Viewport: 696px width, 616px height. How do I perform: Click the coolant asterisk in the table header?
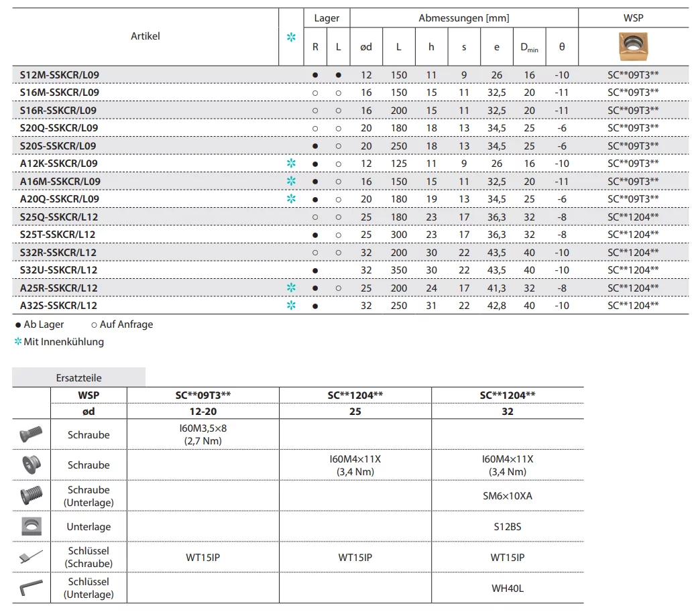(291, 38)
